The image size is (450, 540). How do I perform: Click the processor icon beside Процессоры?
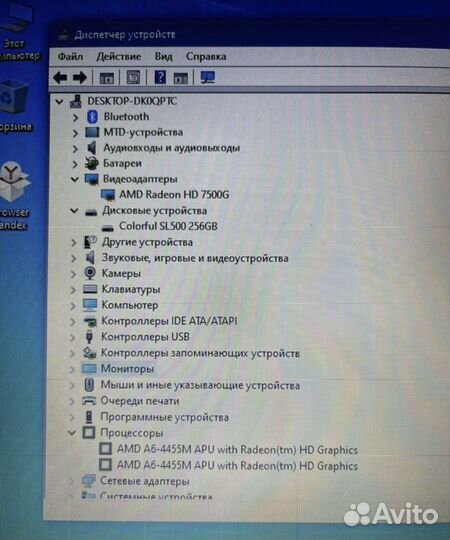(88, 433)
